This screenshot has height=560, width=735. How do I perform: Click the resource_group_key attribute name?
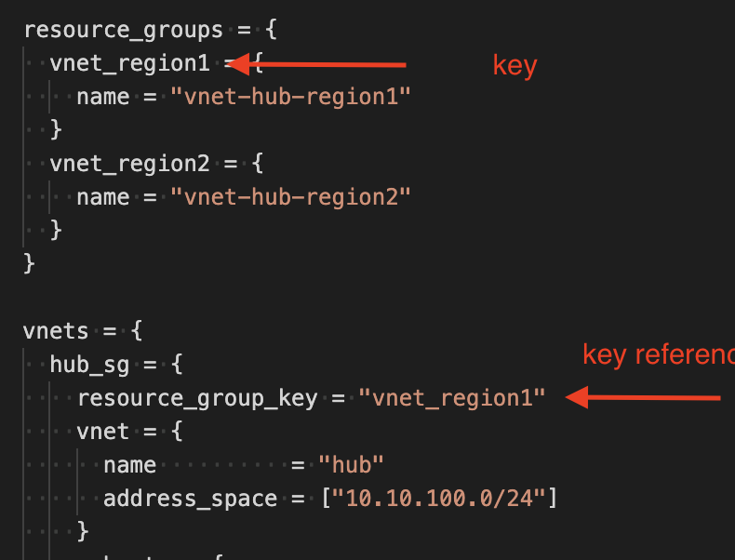point(198,398)
